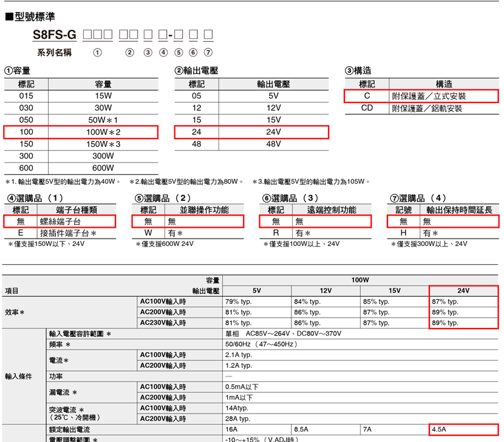
Task: Select the "300W" capacity cell
Action: point(103,156)
